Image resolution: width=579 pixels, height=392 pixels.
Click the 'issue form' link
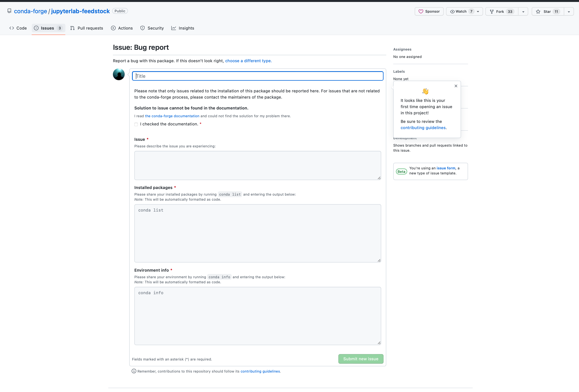[x=446, y=168]
